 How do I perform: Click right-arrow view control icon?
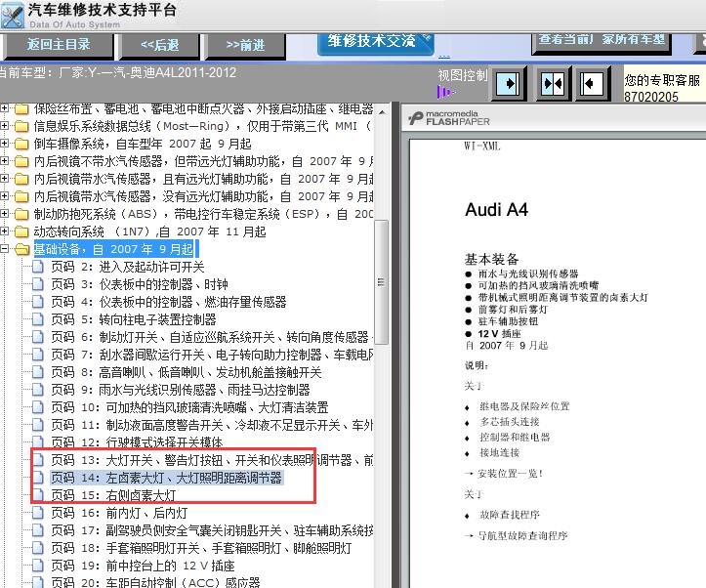pyautogui.click(x=508, y=83)
